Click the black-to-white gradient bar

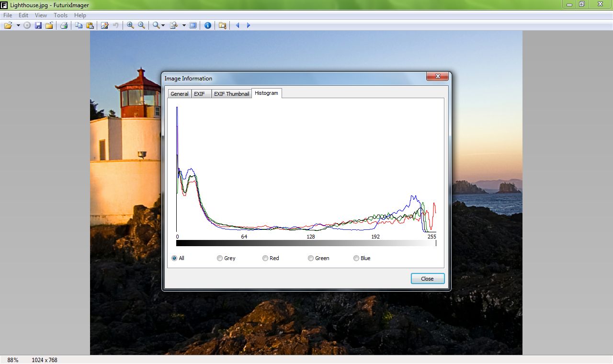click(x=306, y=243)
